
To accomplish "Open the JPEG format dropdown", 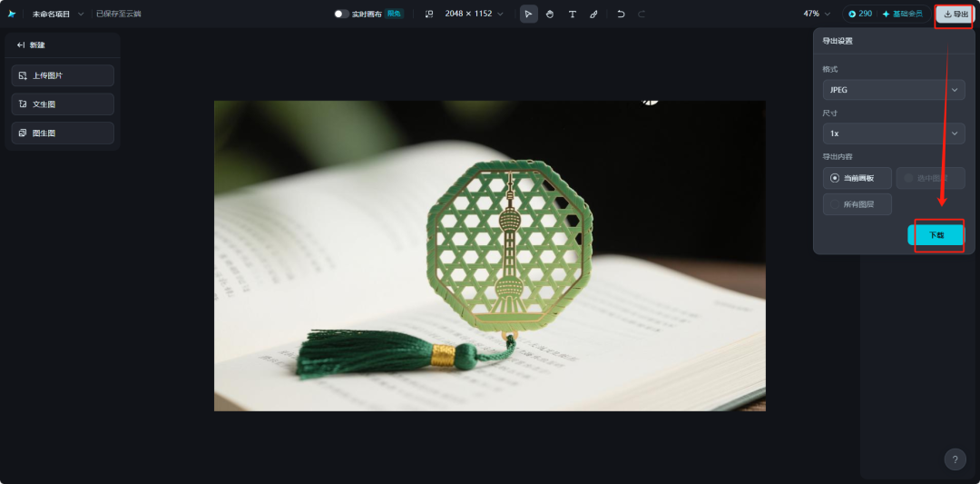I will tap(894, 89).
